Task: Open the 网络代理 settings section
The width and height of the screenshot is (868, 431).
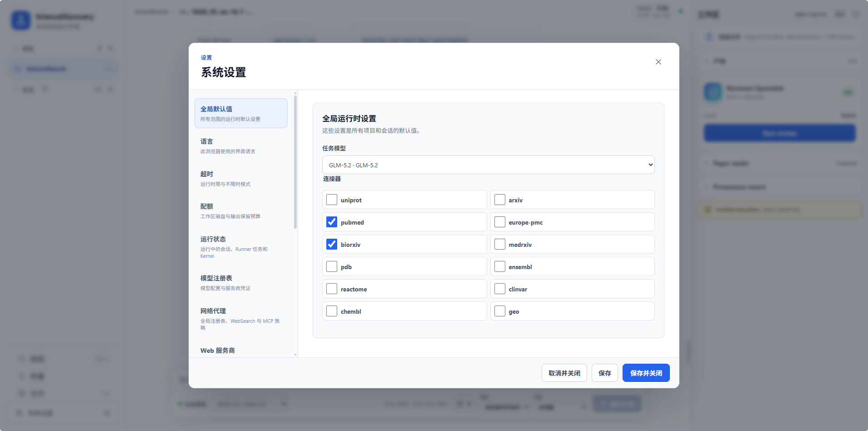Action: (241, 319)
